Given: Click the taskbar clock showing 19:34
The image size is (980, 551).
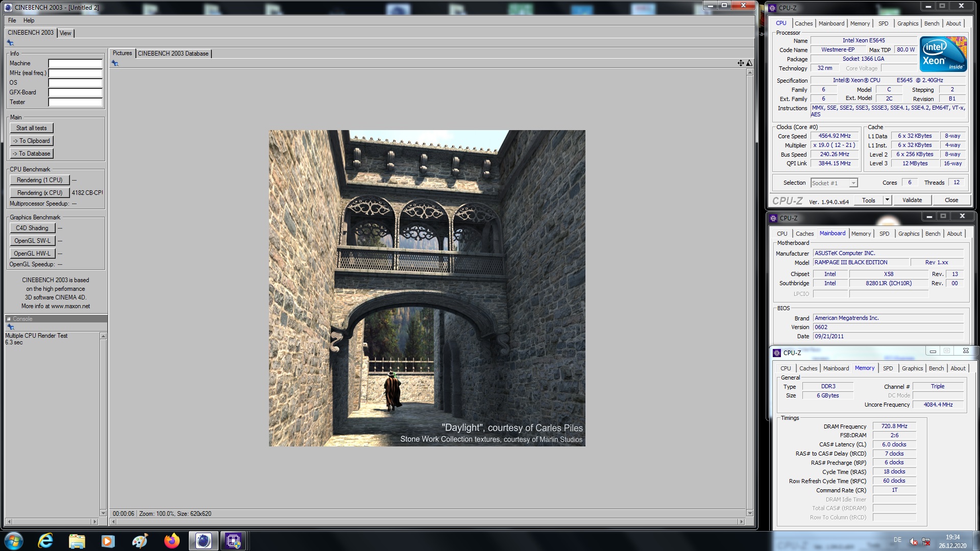Looking at the screenshot, I should (x=952, y=537).
